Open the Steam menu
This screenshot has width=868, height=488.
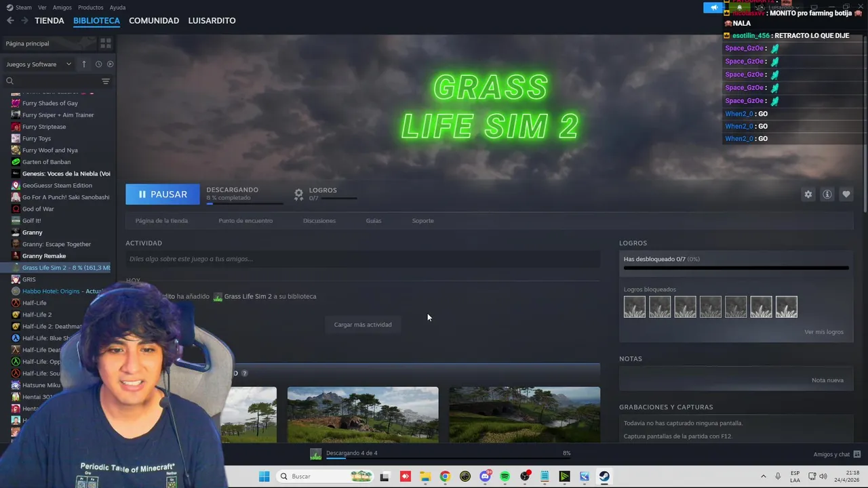24,7
